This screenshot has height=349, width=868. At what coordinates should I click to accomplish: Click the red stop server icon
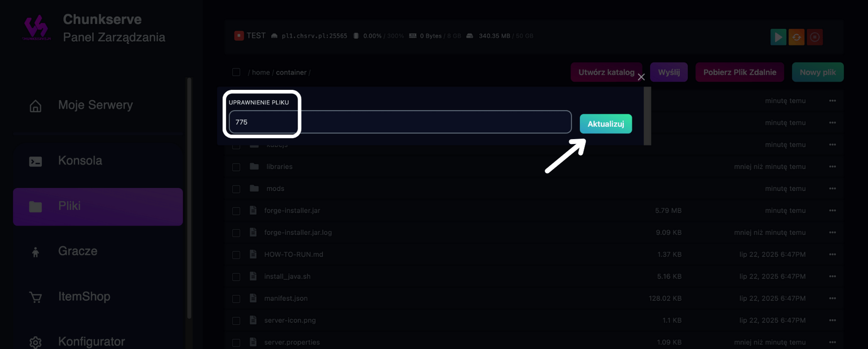pos(815,37)
